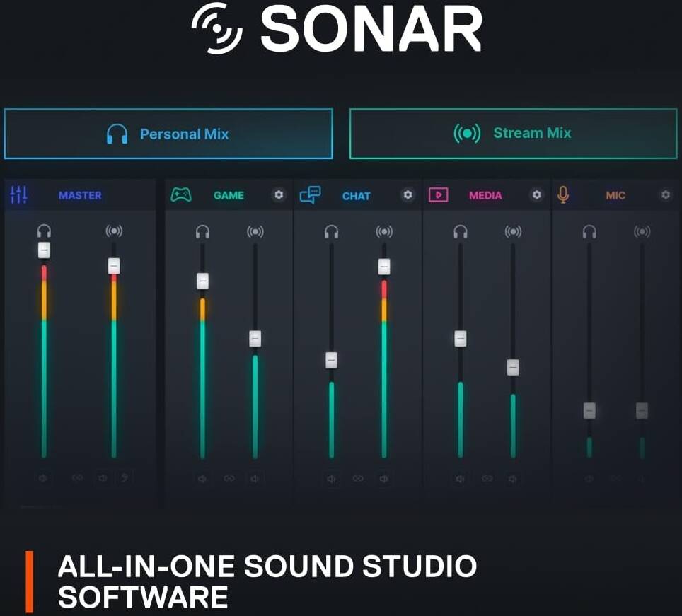Click the Media stream mix slider handle
Viewport: 682px width, 616px height.
coord(513,367)
